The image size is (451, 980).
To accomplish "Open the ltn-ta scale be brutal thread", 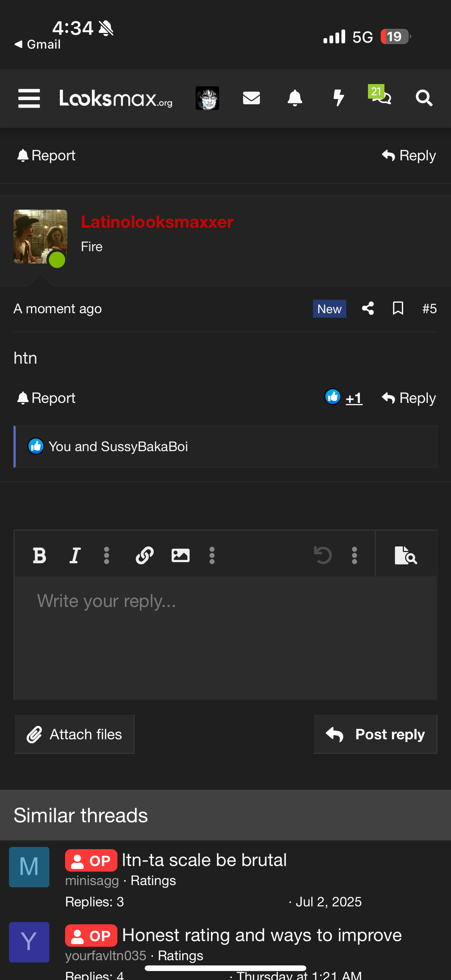I will point(205,860).
